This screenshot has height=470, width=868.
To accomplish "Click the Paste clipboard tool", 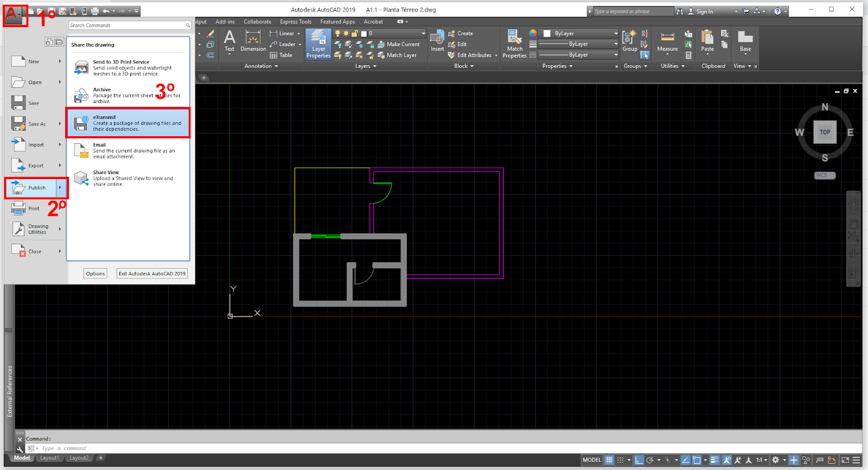I will 707,42.
